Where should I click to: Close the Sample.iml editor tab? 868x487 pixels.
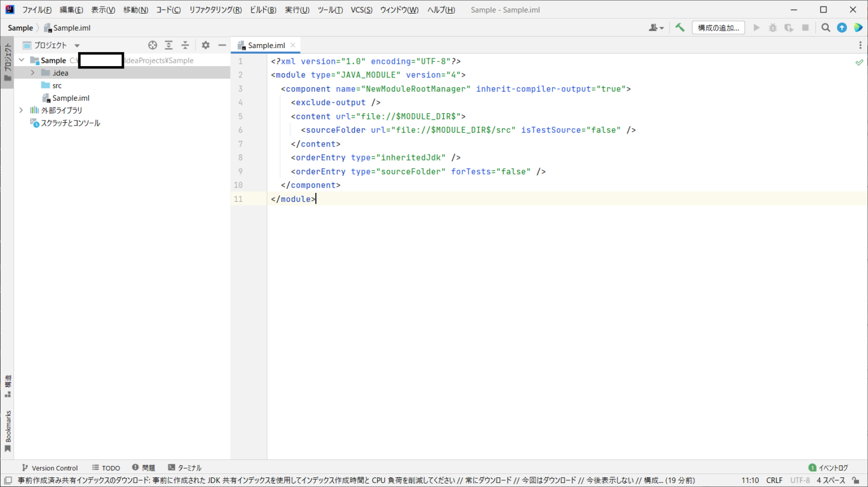pyautogui.click(x=293, y=45)
